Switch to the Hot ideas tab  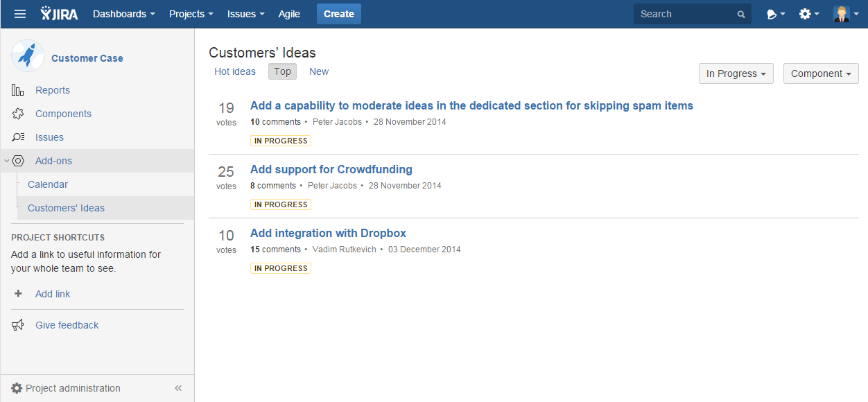235,71
